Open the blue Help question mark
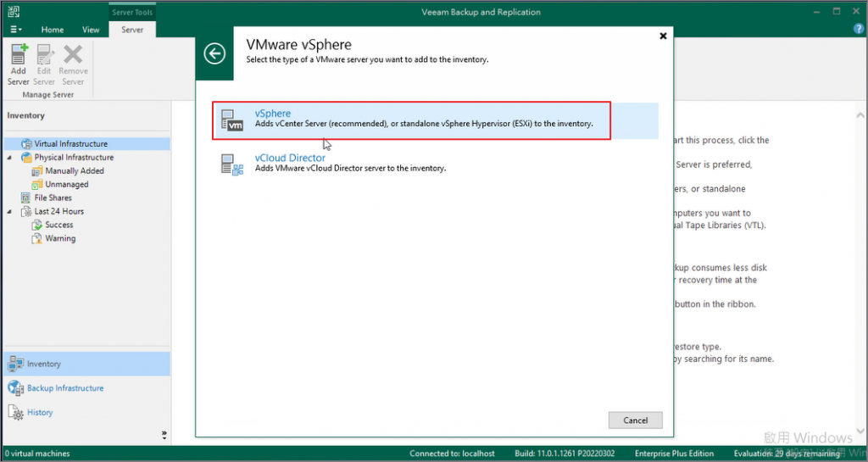Image resolution: width=868 pixels, height=462 pixels. [859, 30]
